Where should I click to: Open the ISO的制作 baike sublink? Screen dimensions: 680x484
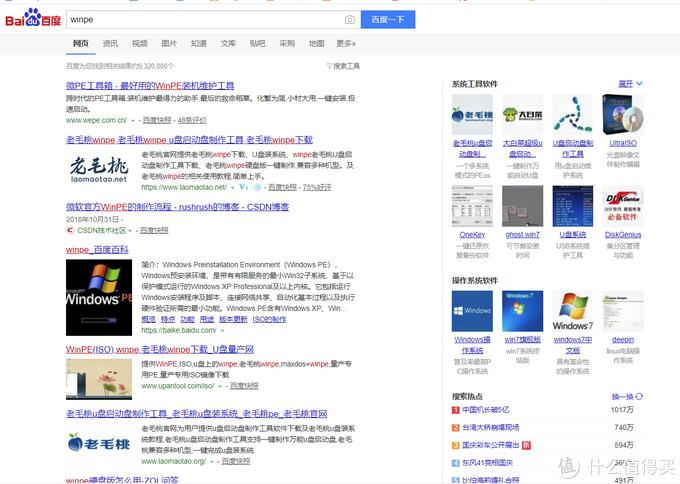269,319
